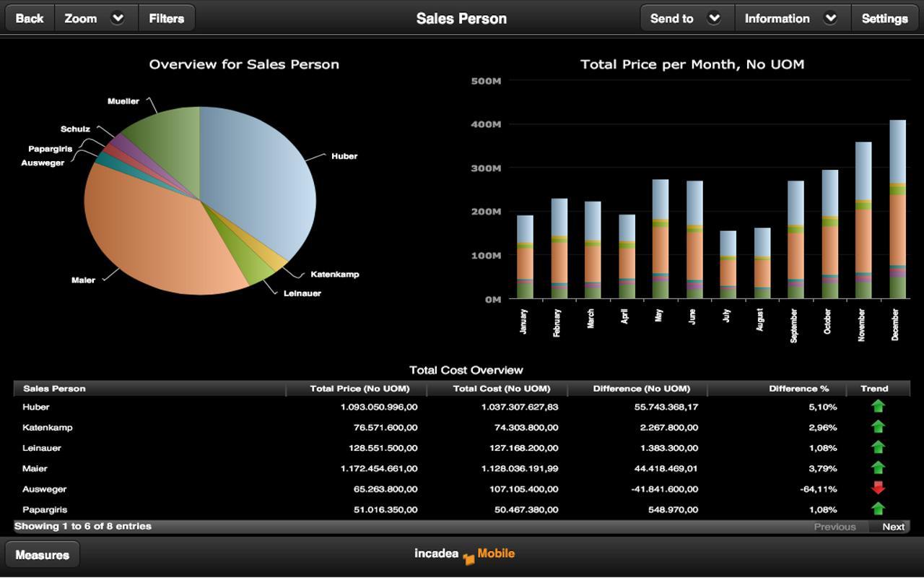Sort by Difference % column header
Image resolution: width=924 pixels, height=578 pixels.
tap(777, 389)
